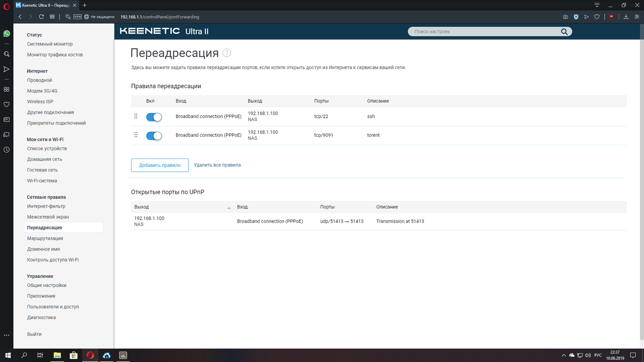Image resolution: width=644 pixels, height=362 pixels.
Task: Open Интернет-фильтр page
Action: point(46,206)
